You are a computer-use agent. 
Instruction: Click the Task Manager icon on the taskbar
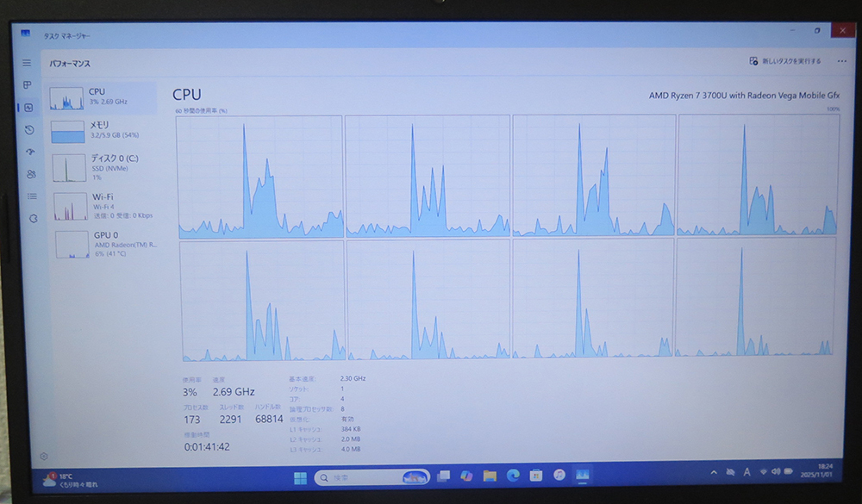582,475
